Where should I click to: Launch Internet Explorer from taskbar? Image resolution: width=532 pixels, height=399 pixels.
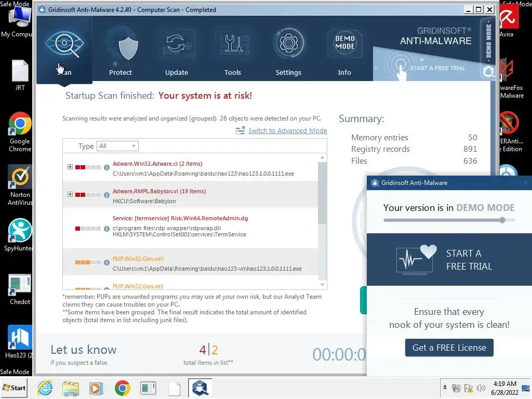click(45, 388)
